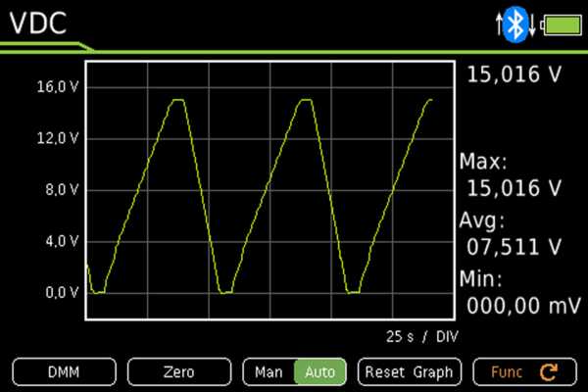Click the Max label in the statistics panel
The image size is (588, 392).
tap(484, 162)
